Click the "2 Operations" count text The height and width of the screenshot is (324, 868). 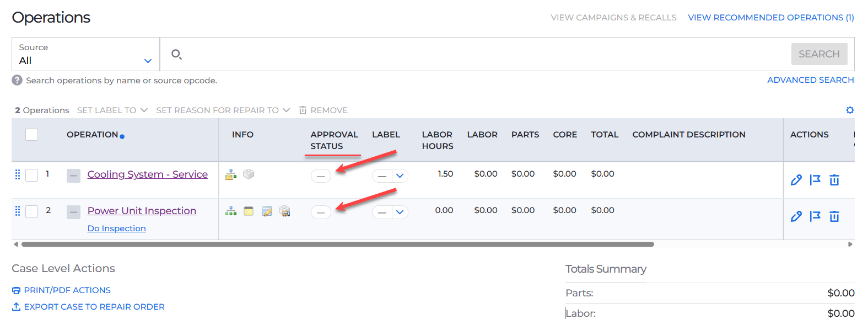(x=42, y=110)
